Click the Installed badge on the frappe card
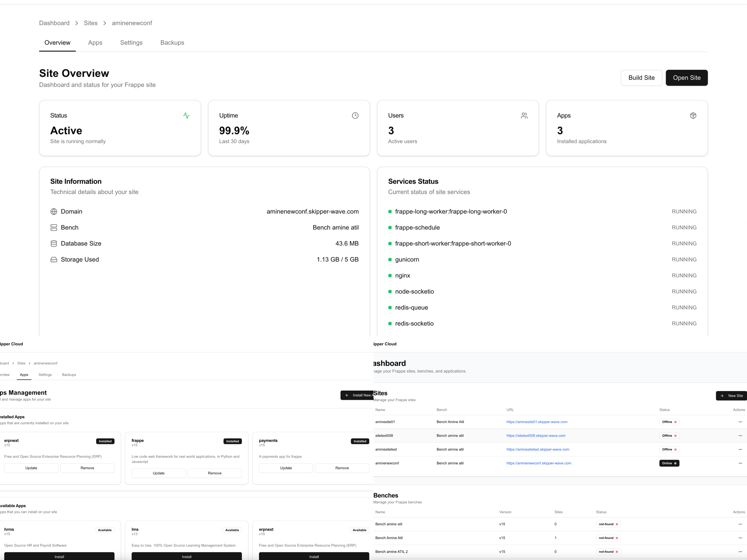747x560 pixels. point(232,441)
